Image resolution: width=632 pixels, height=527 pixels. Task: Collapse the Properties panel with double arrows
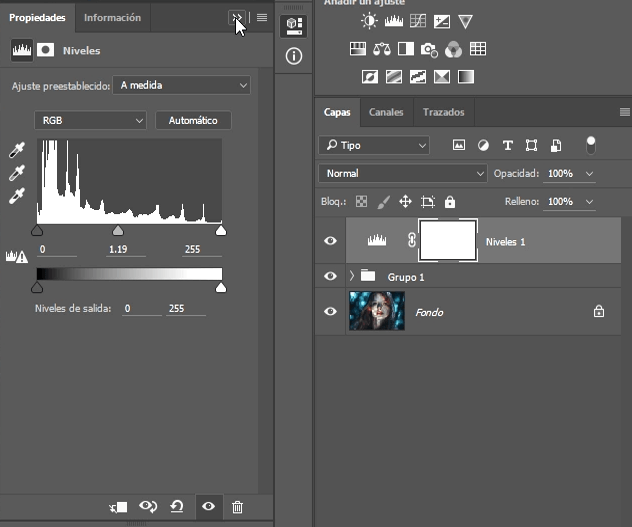[237, 17]
